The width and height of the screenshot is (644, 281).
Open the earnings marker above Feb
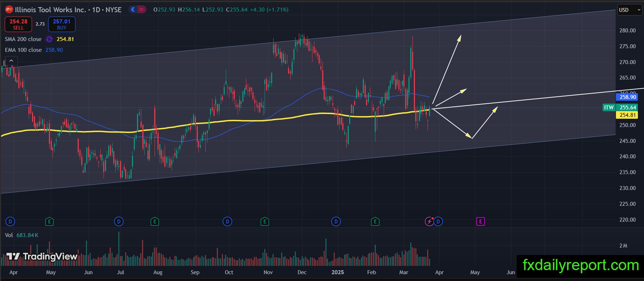coord(375,221)
